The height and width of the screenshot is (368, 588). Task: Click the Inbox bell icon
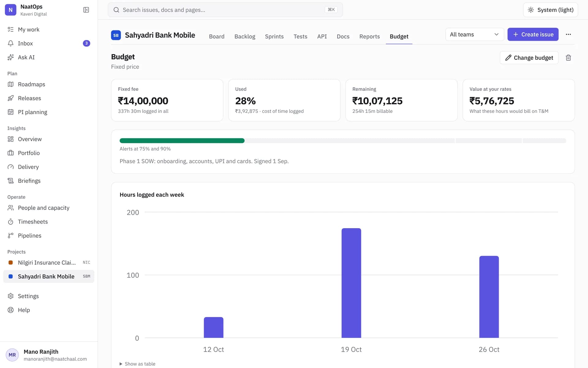(x=11, y=43)
